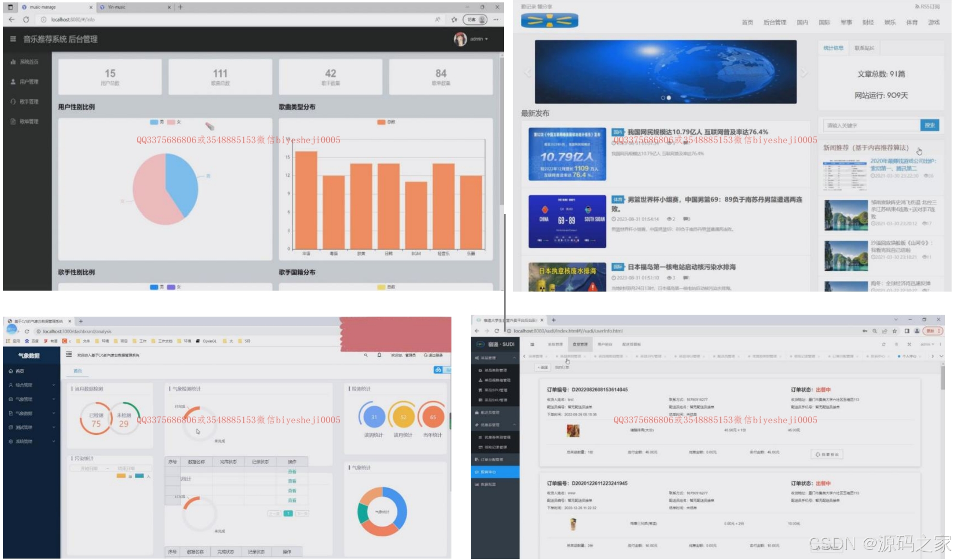Click the bell notification icon in weather dashboard
Screen dimensions: 954x560
[380, 355]
